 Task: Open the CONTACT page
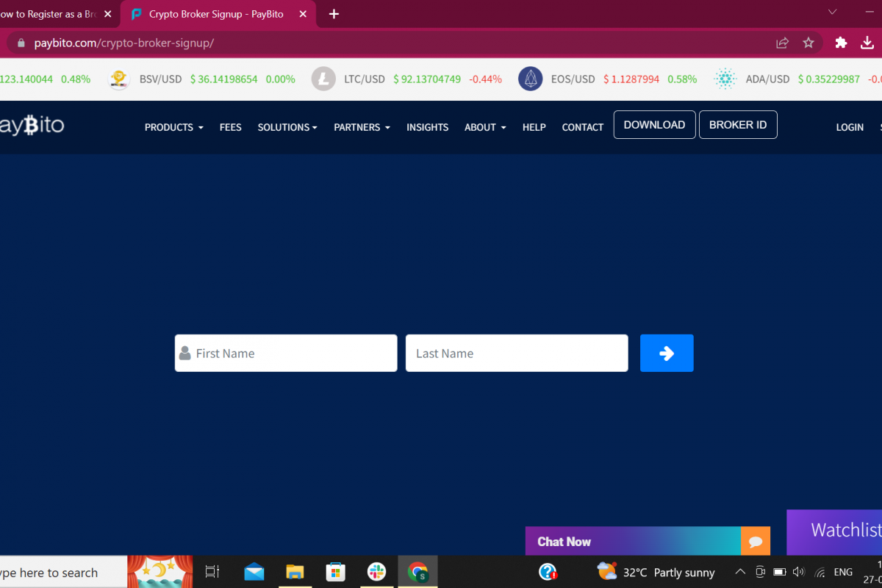583,127
